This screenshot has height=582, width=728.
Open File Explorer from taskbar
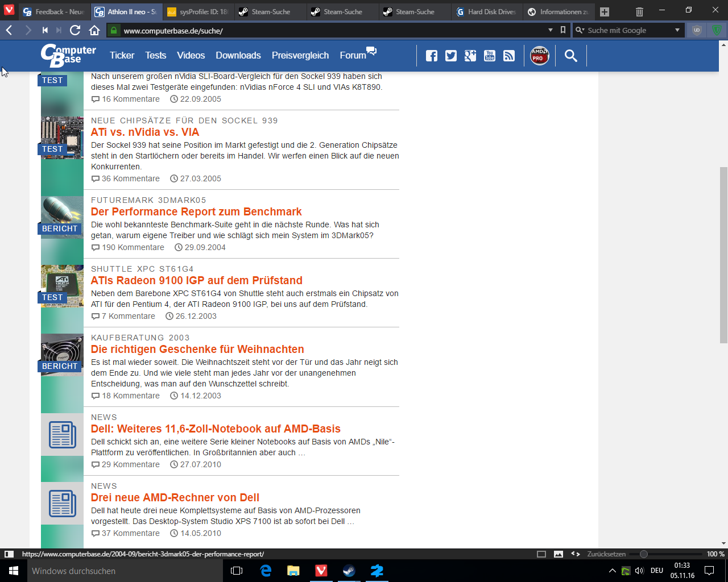point(293,571)
